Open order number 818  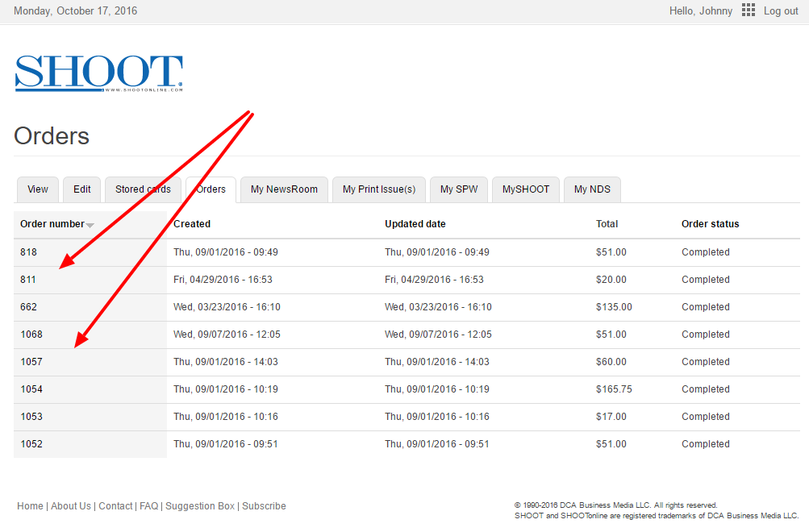point(28,252)
